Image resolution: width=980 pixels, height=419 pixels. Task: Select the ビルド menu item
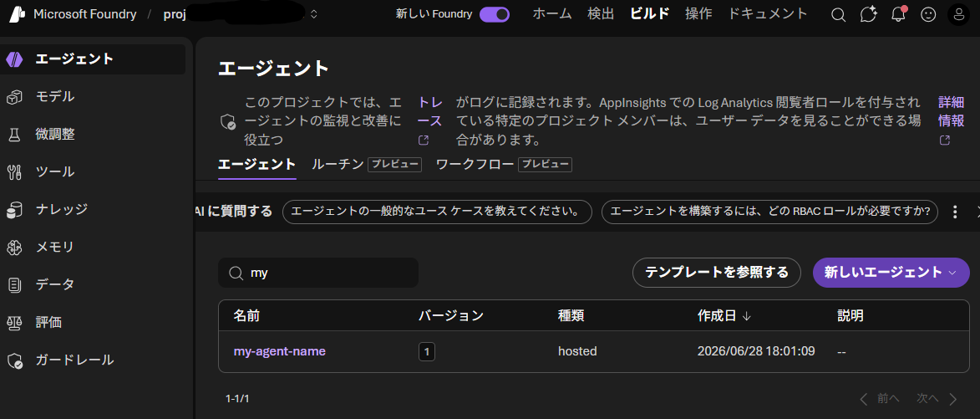tap(649, 13)
